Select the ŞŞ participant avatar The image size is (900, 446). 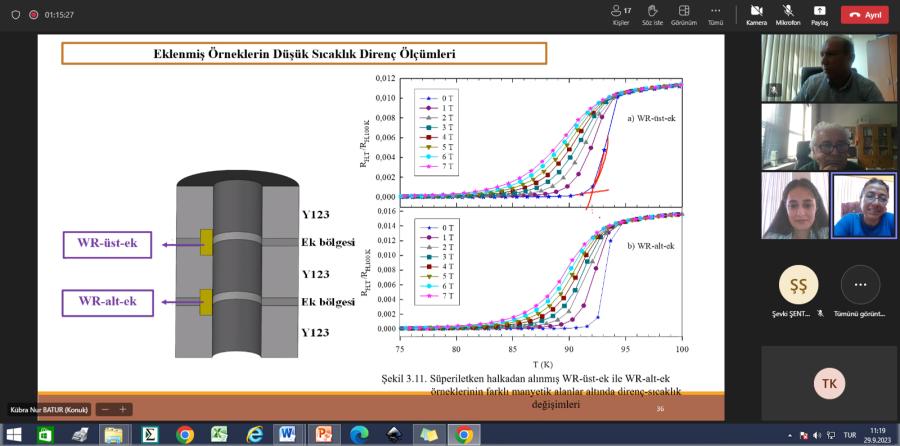[798, 285]
